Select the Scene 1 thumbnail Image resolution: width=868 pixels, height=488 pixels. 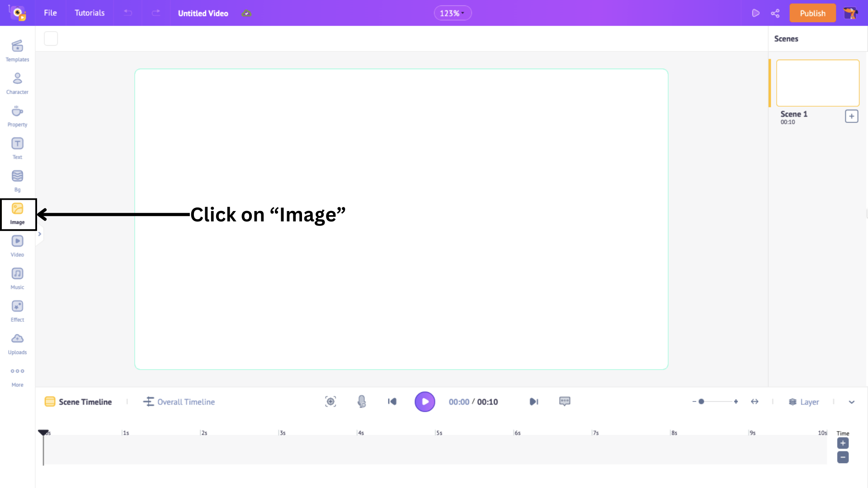817,83
